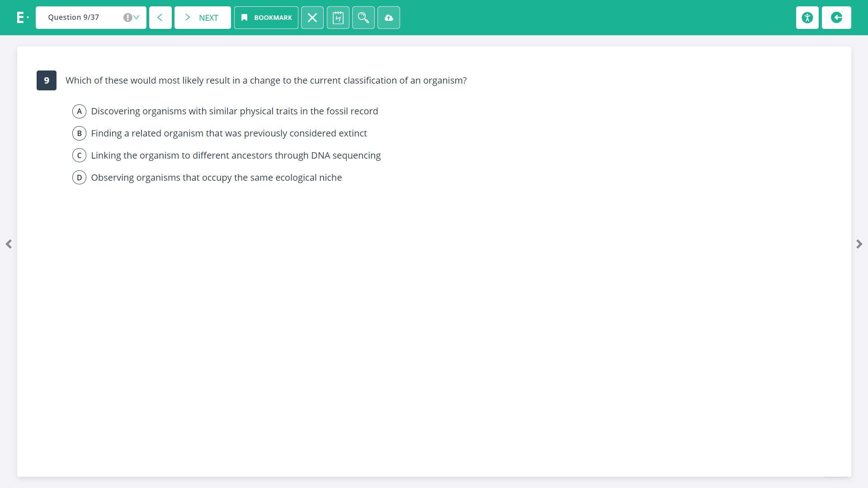
Task: Select answer choice C
Action: pos(79,155)
